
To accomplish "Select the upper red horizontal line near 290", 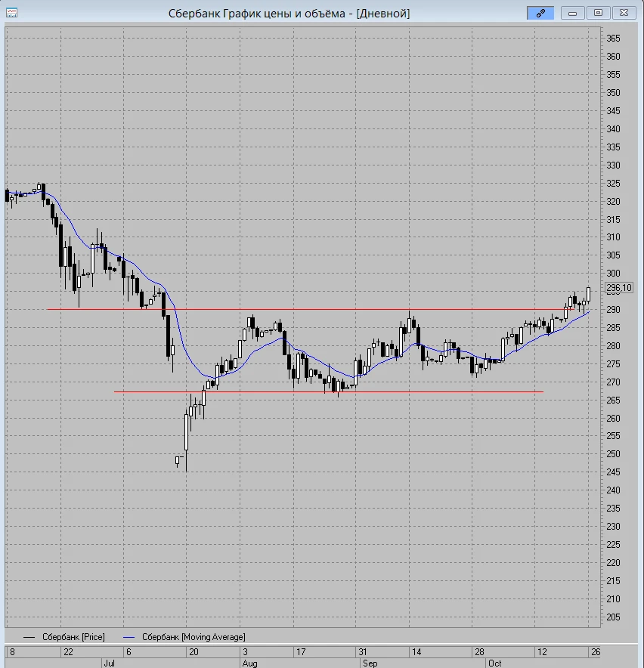I will click(x=310, y=309).
